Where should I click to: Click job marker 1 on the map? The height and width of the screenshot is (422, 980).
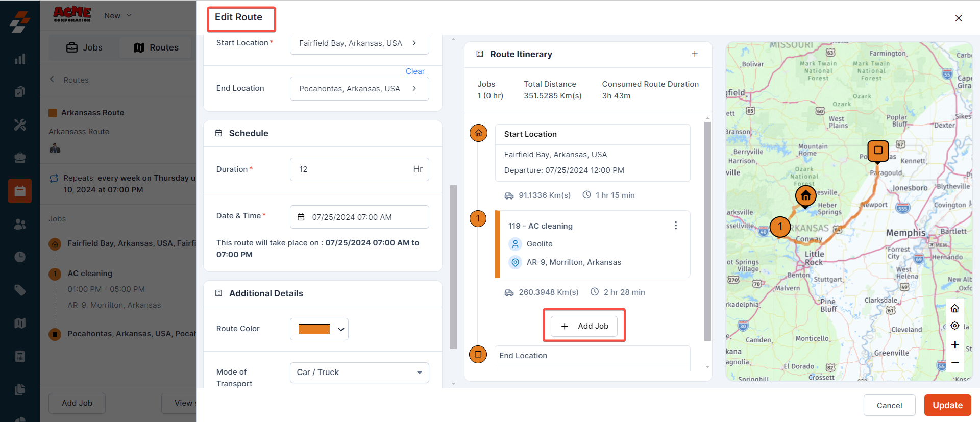point(779,227)
